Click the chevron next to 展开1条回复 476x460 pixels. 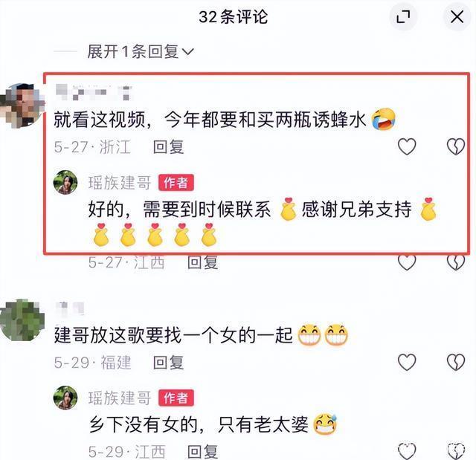(x=187, y=52)
